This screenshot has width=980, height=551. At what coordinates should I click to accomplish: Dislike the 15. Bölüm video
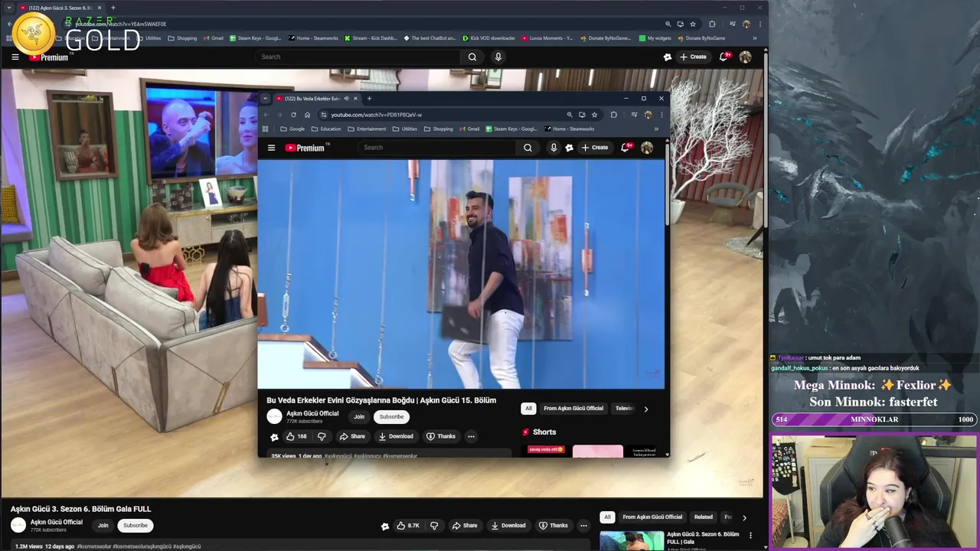pyautogui.click(x=322, y=436)
